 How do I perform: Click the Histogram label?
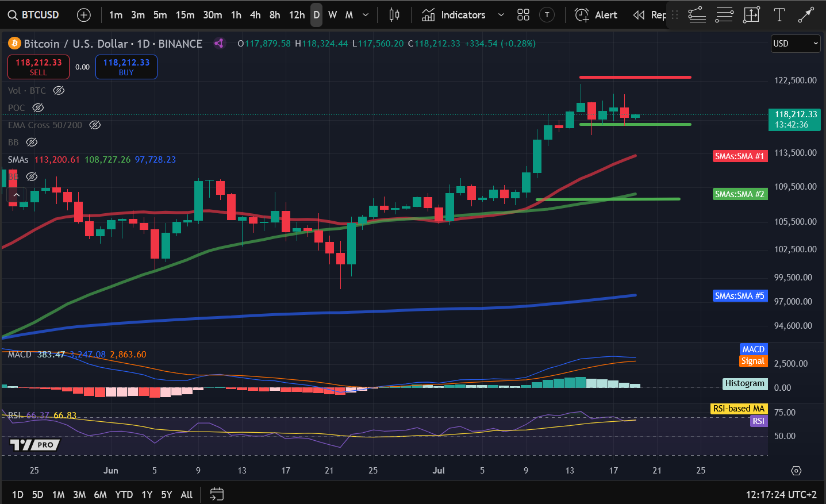click(744, 383)
